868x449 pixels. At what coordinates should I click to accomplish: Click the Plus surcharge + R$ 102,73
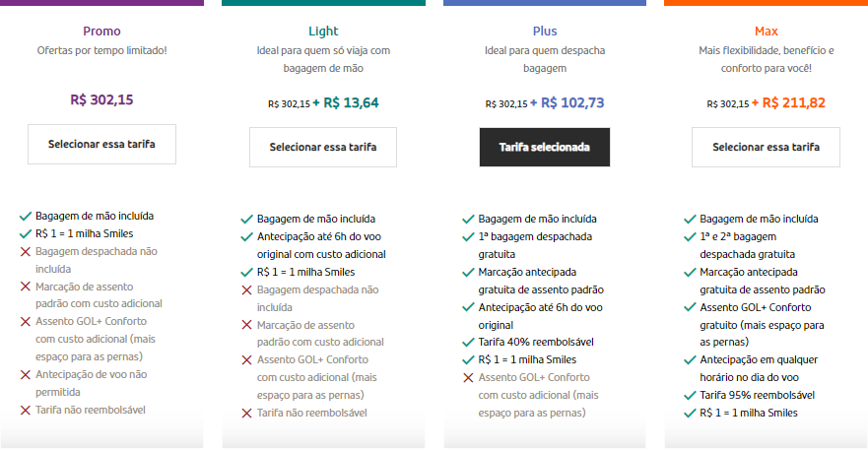tap(567, 102)
